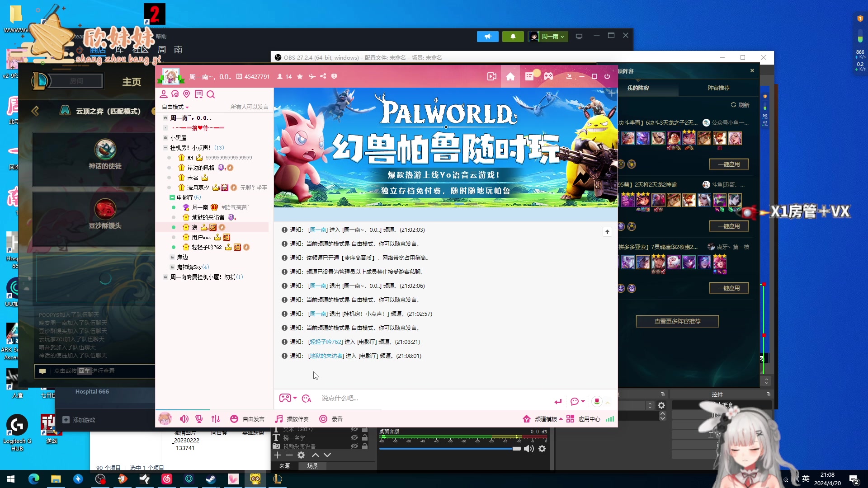Click the bulletin note icon above channel list
This screenshot has width=868, height=488.
pos(198,94)
